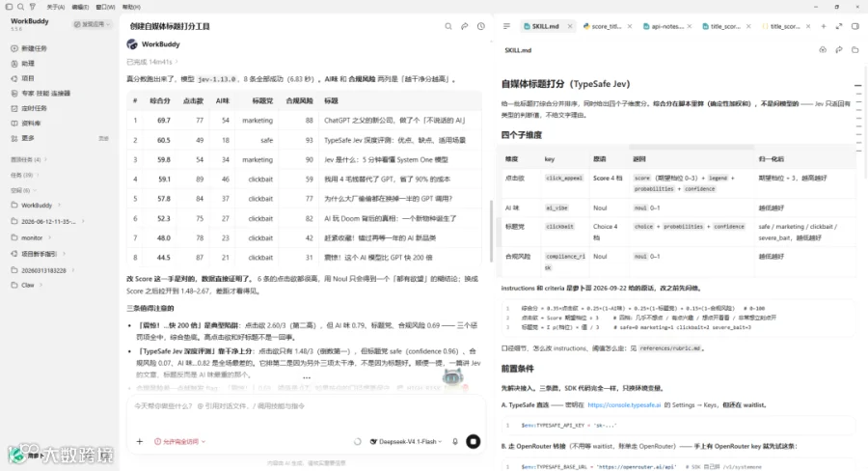Screen dimensions: 868x471
Task: Open the 编辑(E) menu
Action: [80, 7]
